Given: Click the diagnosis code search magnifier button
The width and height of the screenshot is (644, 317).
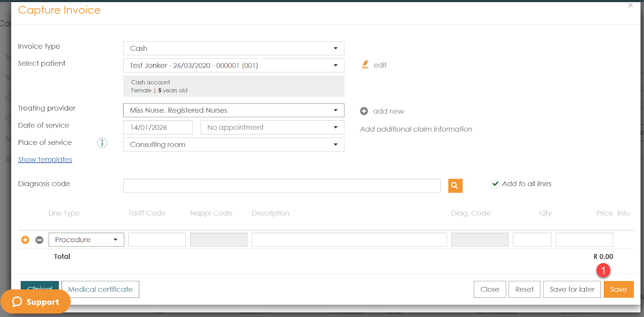Looking at the screenshot, I should click(x=455, y=185).
